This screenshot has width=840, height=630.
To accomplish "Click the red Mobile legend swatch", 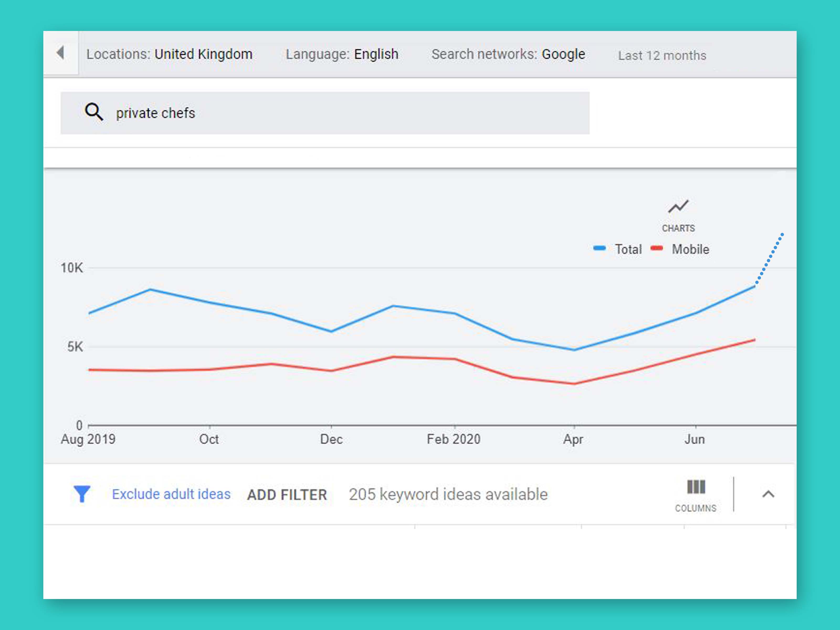I will tap(657, 248).
